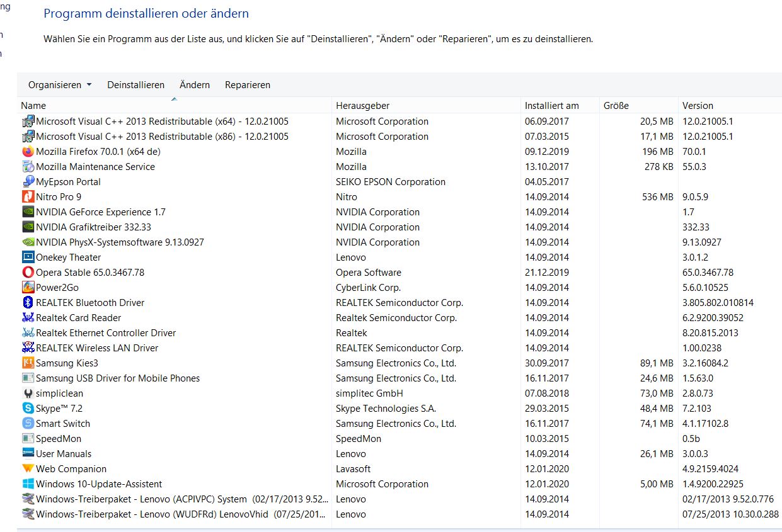This screenshot has height=532, width=782.
Task: Click the Smart Switch icon
Action: 28,423
